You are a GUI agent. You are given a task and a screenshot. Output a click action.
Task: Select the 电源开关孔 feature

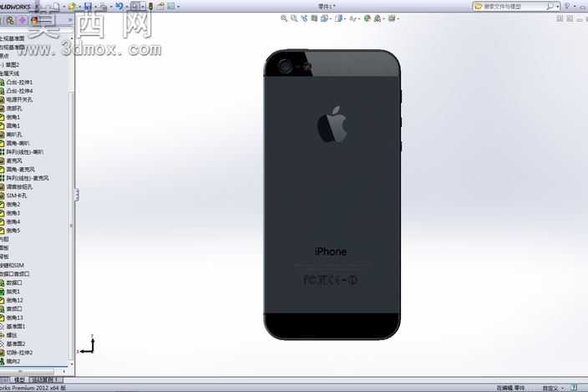tap(19, 99)
